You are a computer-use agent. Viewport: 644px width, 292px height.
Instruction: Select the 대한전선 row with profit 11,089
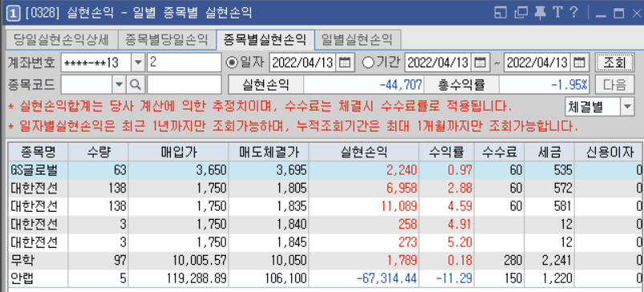326,206
